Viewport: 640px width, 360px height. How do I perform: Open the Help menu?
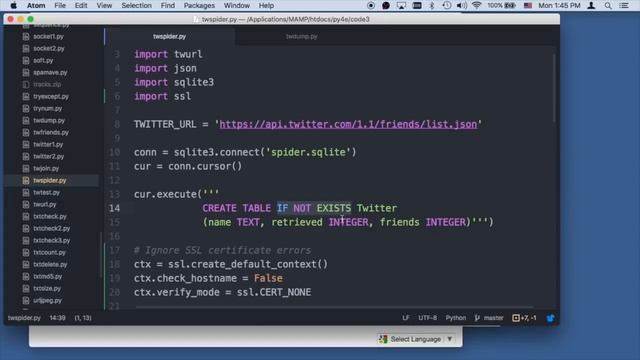266,5
